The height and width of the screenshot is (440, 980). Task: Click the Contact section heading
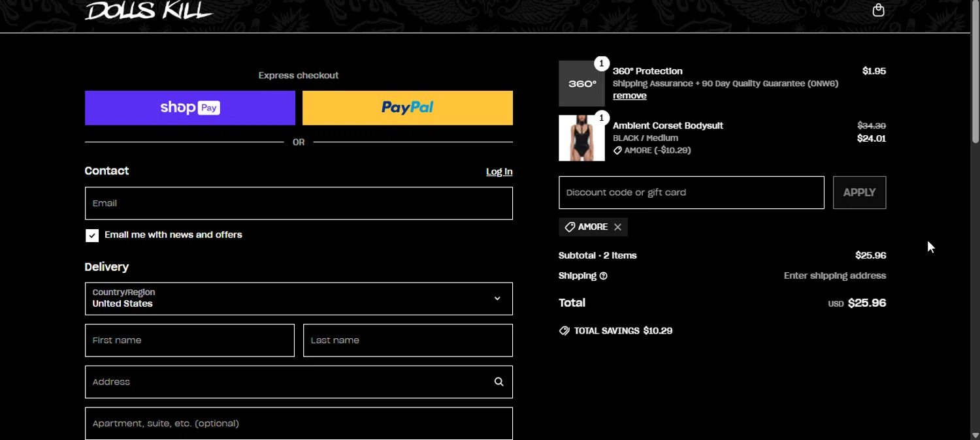(x=106, y=171)
